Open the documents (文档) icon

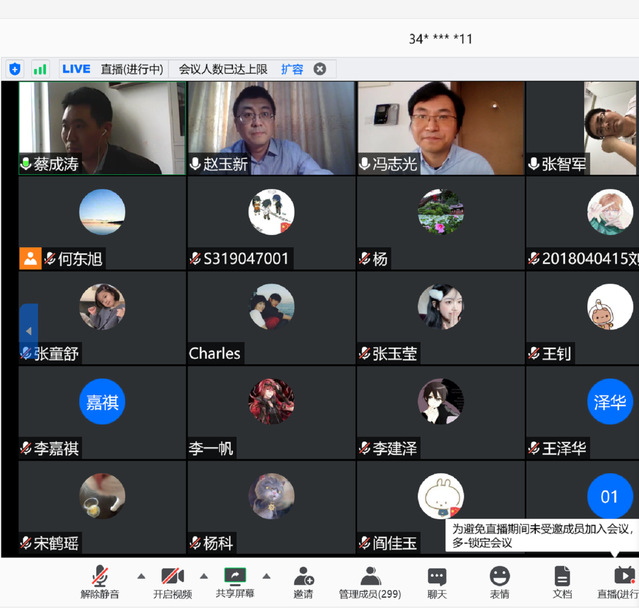(562, 577)
